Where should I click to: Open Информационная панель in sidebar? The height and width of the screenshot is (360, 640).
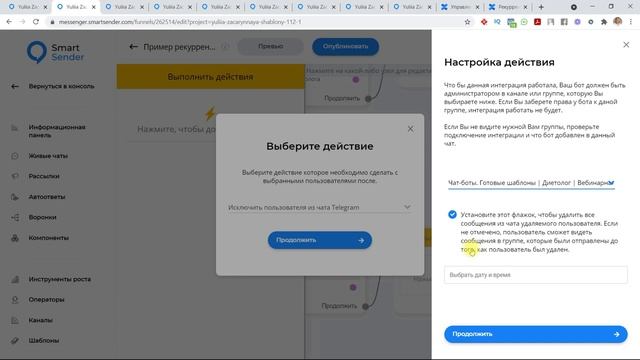click(57, 131)
